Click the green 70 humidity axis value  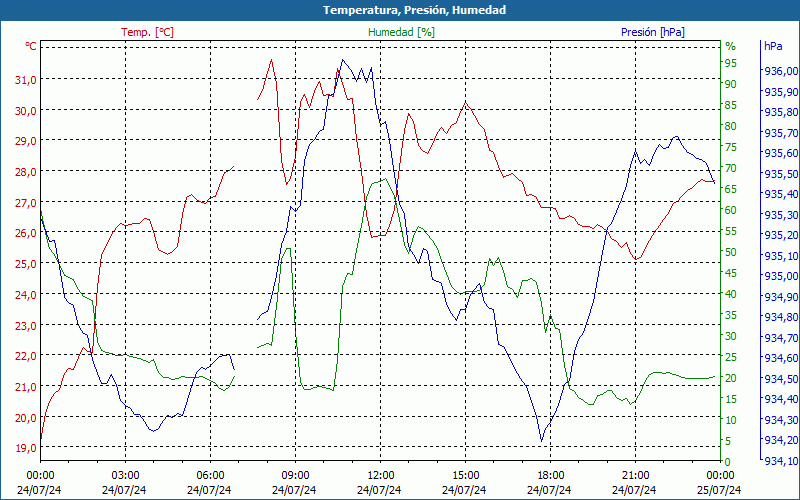pyautogui.click(x=731, y=168)
